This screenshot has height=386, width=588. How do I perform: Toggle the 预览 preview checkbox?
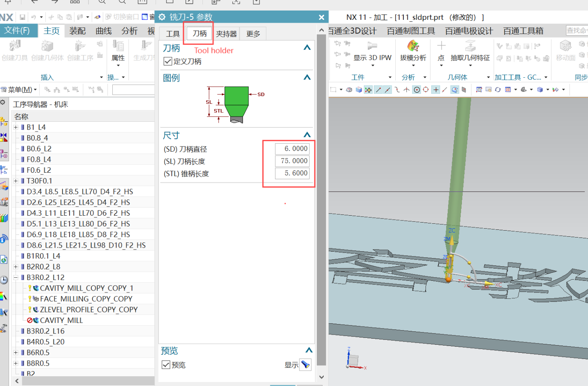click(x=166, y=365)
